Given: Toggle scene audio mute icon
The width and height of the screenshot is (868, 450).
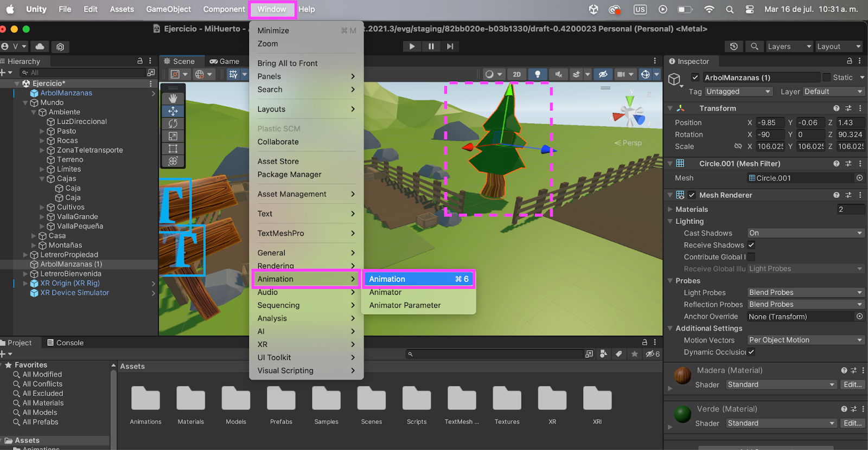Looking at the screenshot, I should click(x=559, y=74).
